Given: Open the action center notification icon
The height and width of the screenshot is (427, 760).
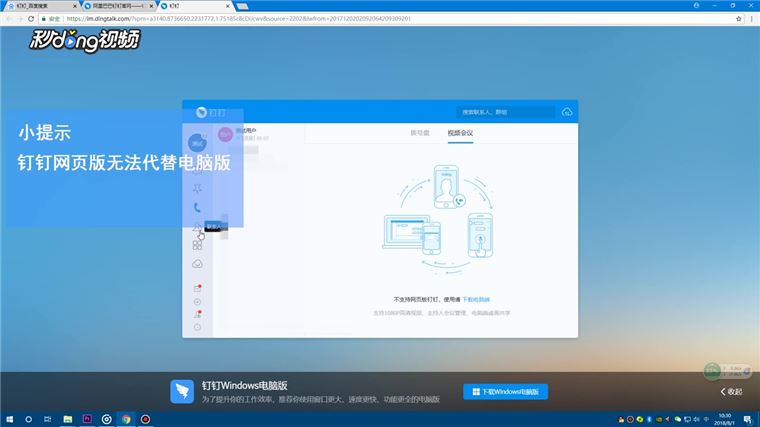Looking at the screenshot, I should click(x=748, y=419).
